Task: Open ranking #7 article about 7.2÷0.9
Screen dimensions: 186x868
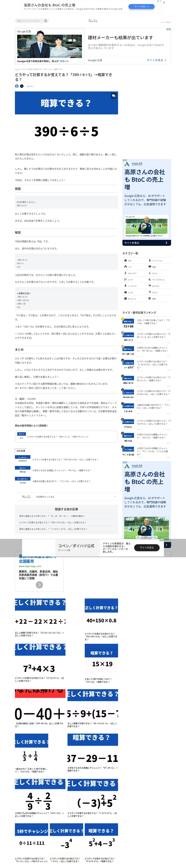Action: click(154, 407)
